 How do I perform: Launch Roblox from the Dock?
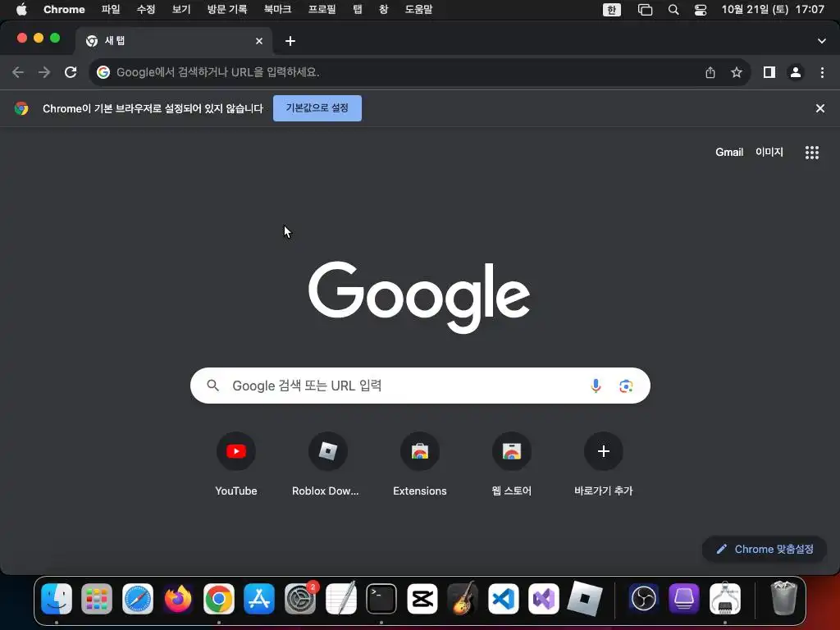pyautogui.click(x=584, y=598)
